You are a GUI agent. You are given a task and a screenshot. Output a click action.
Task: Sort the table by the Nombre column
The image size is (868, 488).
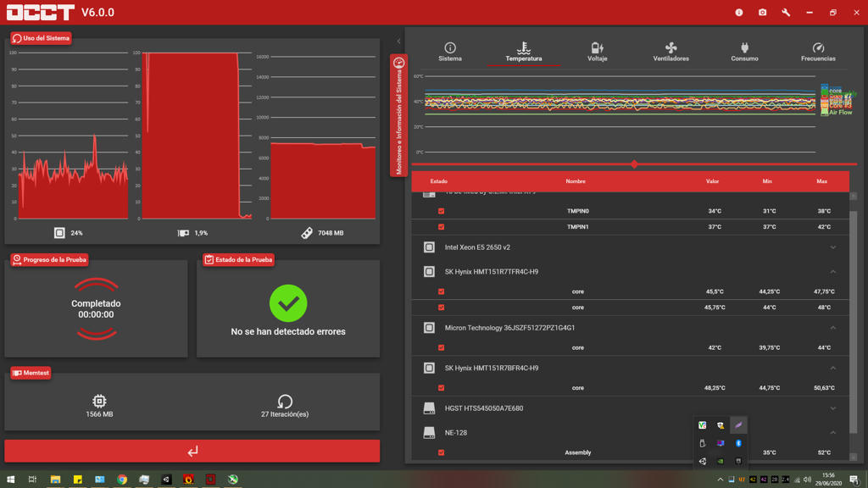pos(576,181)
